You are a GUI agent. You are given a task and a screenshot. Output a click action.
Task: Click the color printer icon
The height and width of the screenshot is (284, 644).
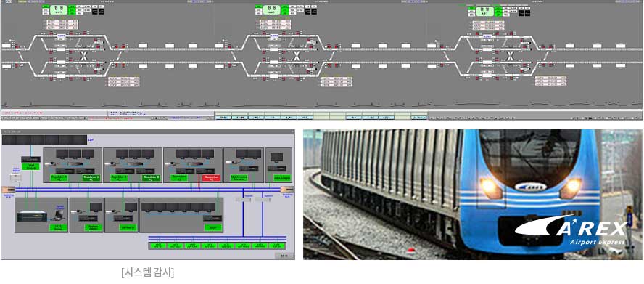tap(15, 177)
